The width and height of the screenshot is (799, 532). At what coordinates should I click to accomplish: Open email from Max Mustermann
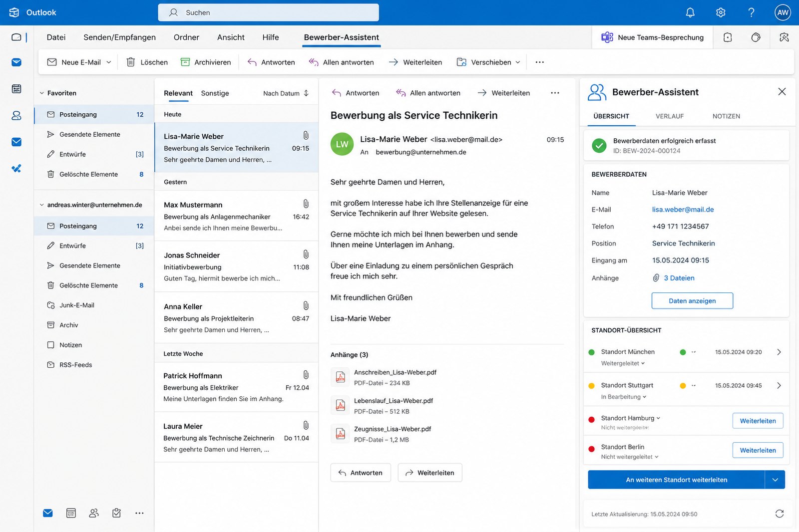(x=237, y=216)
